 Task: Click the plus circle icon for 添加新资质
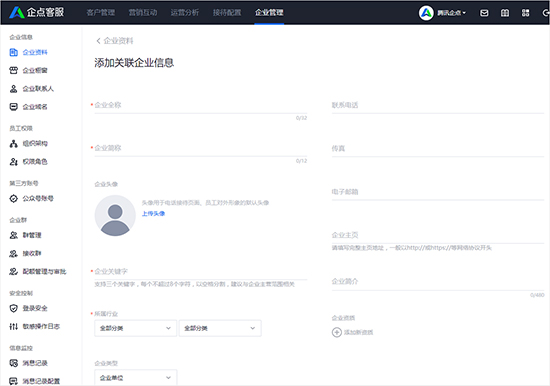tap(337, 332)
